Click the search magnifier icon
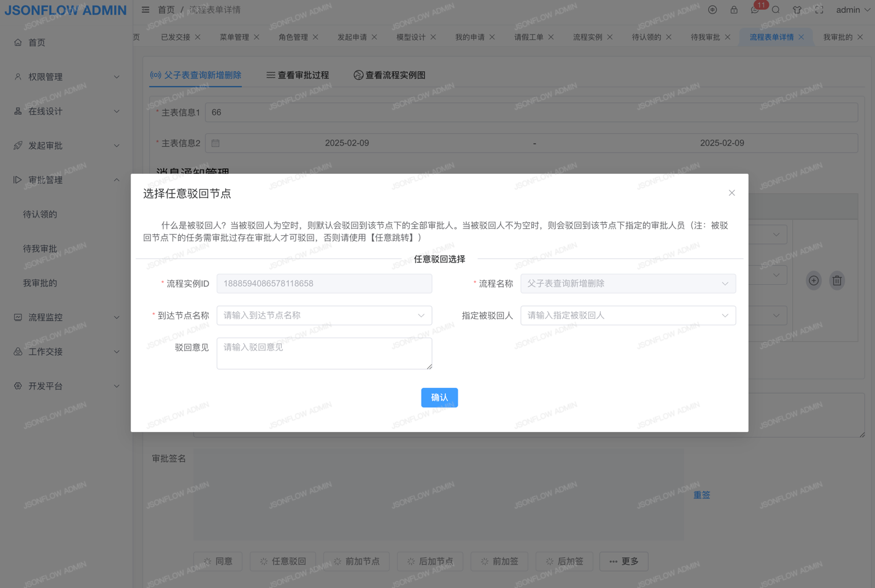Image resolution: width=875 pixels, height=588 pixels. click(776, 10)
